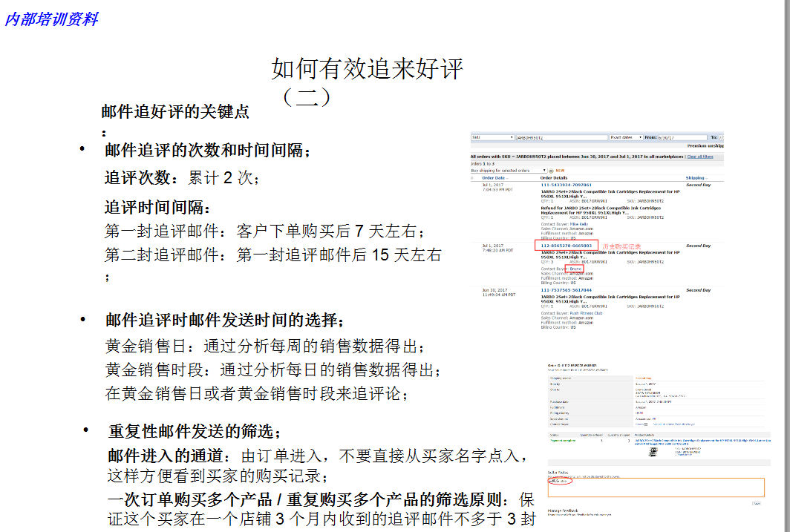Click the sort arrow on Shipping column
The width and height of the screenshot is (790, 532).
[x=706, y=177]
